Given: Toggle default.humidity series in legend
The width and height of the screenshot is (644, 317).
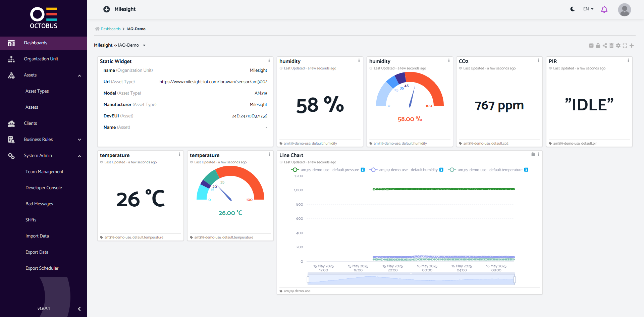Looking at the screenshot, I should 403,170.
